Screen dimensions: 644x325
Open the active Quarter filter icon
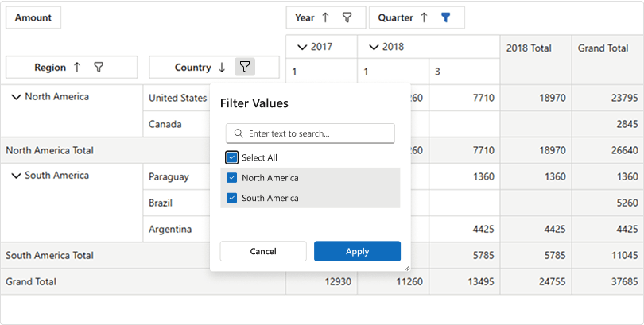tap(446, 17)
